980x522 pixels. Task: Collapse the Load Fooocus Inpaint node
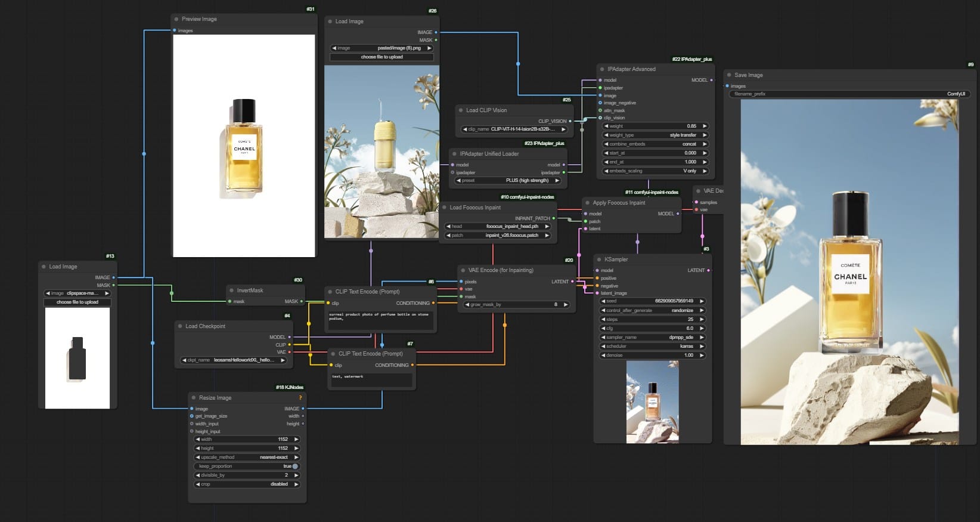(444, 208)
